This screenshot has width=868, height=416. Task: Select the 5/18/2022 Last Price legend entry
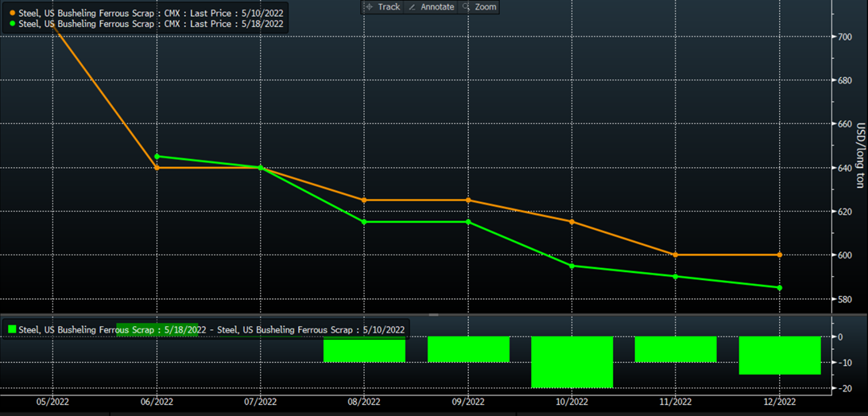coord(150,24)
